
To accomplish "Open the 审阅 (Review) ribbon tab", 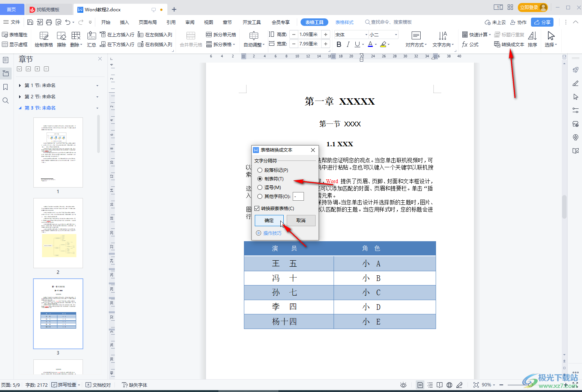I will 190,22.
